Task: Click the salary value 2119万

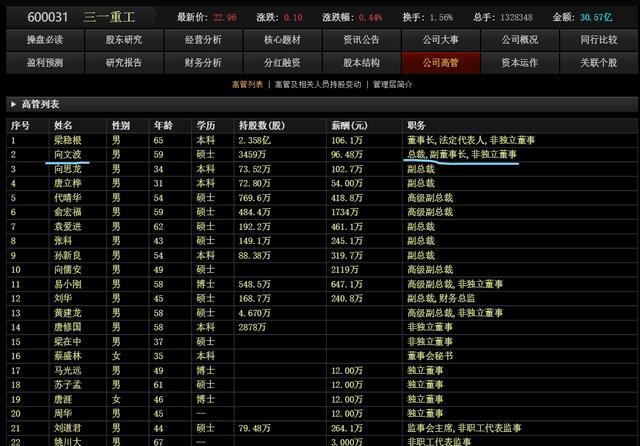Action: coord(345,270)
